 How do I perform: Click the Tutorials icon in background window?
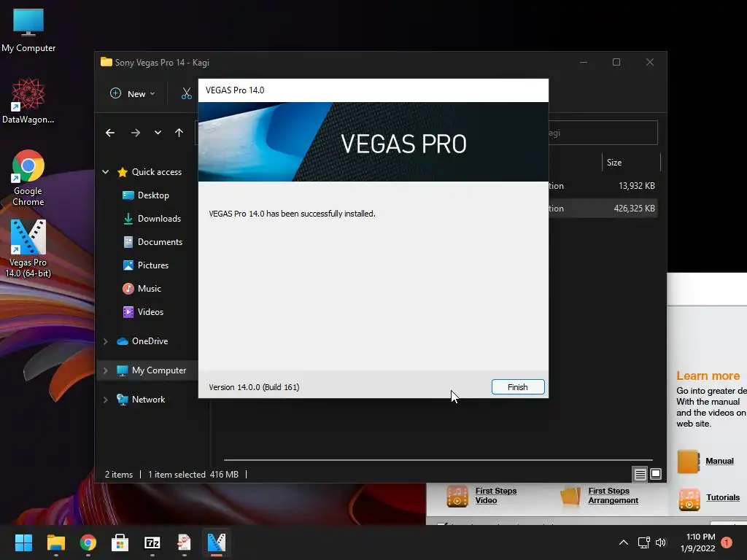point(689,499)
